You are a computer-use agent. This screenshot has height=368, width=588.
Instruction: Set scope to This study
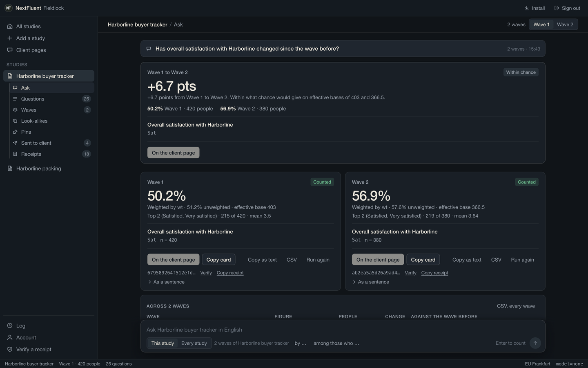coord(163,343)
